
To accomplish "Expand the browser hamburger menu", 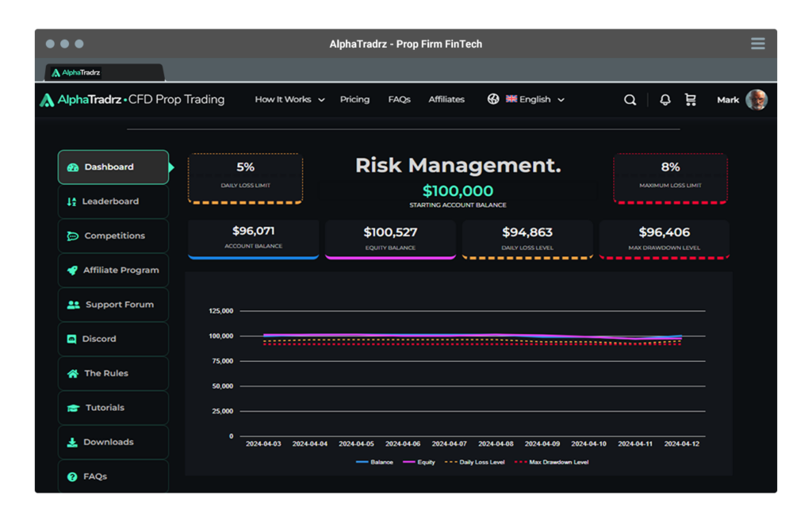I will click(758, 44).
